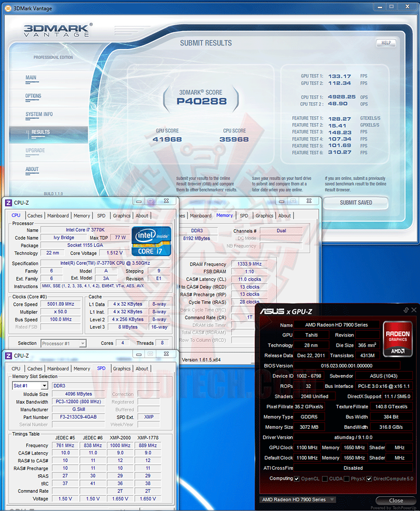Click the GPU TEST 1 result 133.17
The width and height of the screenshot is (420, 511).
click(x=339, y=76)
